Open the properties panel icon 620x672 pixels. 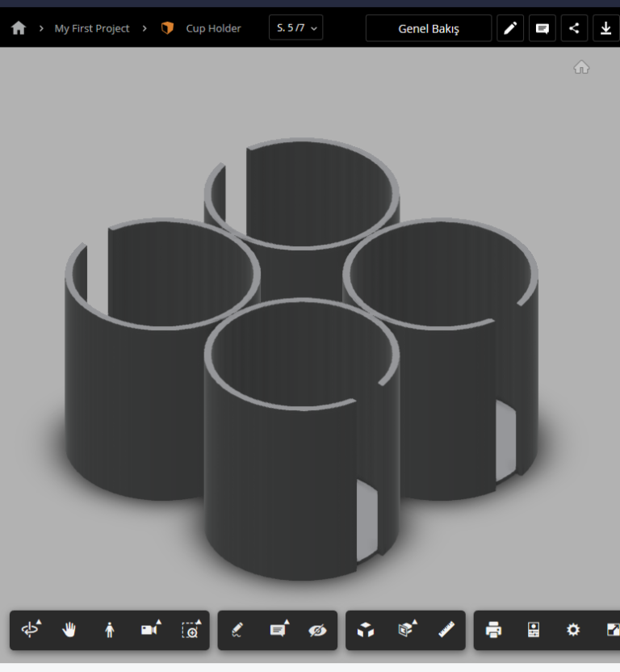point(533,630)
